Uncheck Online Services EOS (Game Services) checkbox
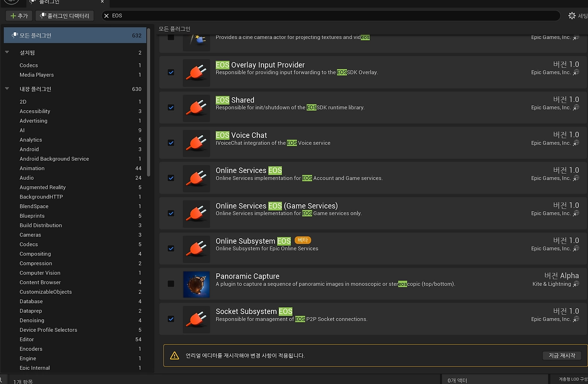Screen dimensions: 588x384 click(x=171, y=213)
